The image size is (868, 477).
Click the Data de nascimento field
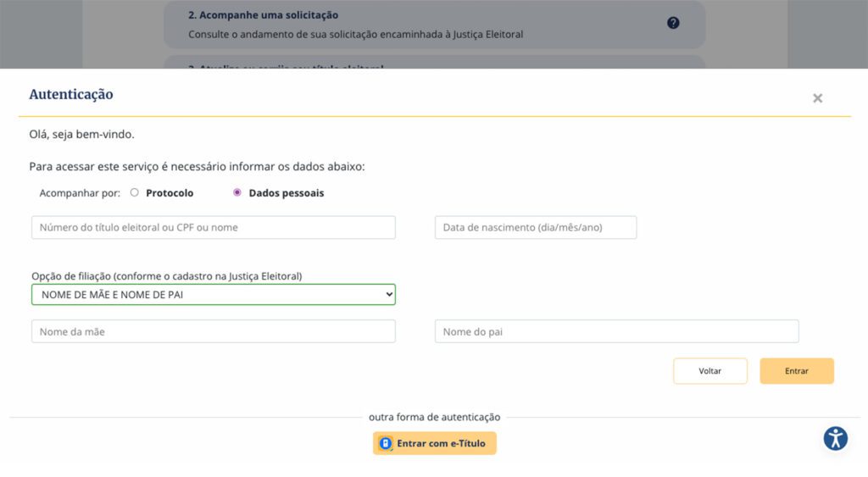pyautogui.click(x=536, y=227)
